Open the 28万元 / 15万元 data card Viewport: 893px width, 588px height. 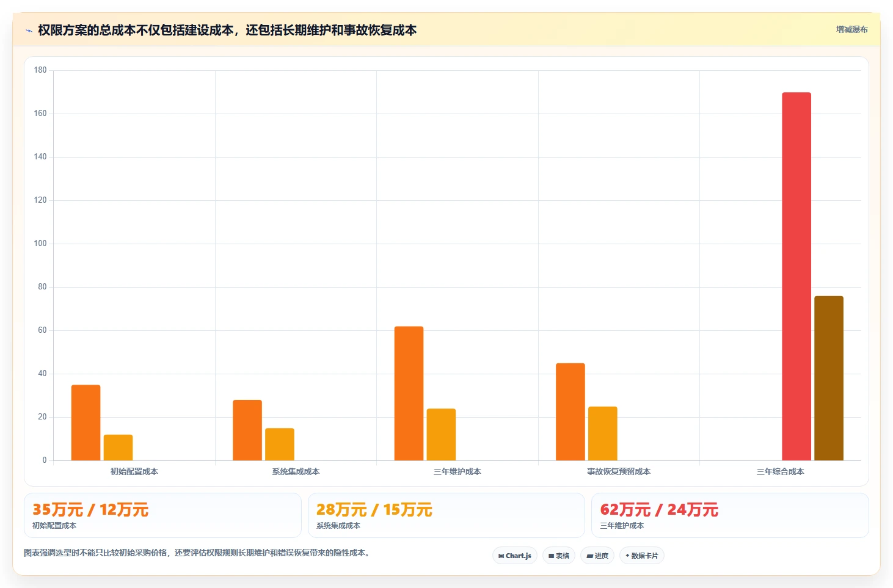point(447,515)
